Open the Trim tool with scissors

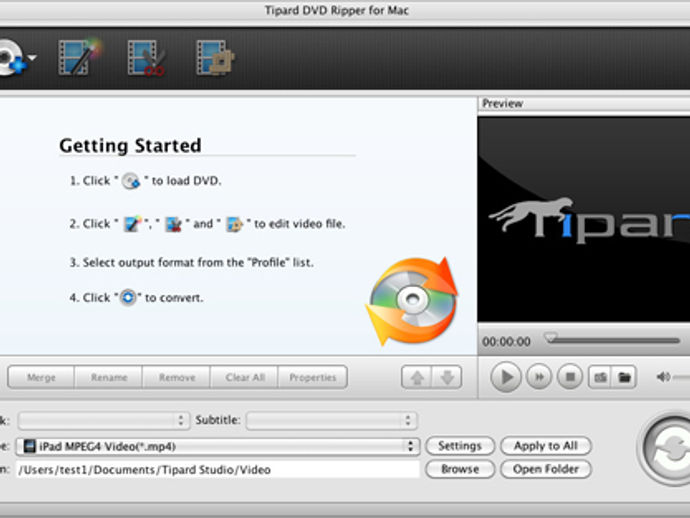[x=147, y=58]
